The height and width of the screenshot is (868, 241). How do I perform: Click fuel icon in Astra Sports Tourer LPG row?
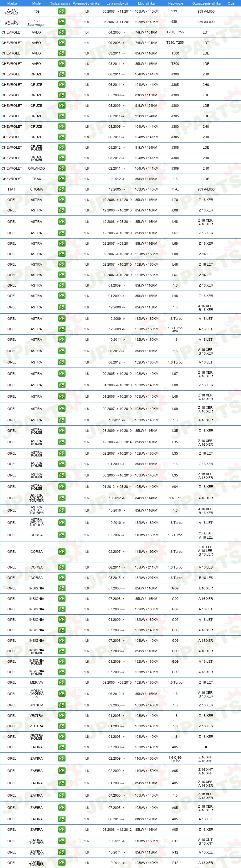[x=62, y=498]
